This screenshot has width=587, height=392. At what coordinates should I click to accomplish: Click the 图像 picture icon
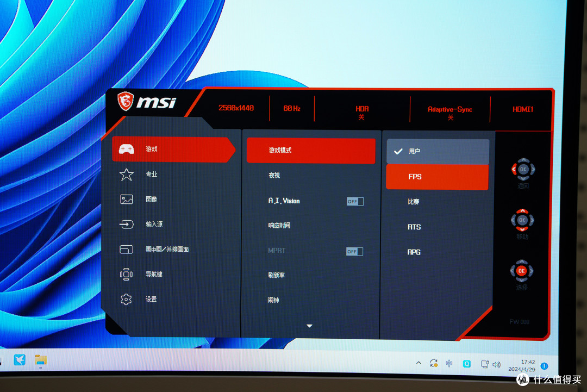tap(126, 199)
